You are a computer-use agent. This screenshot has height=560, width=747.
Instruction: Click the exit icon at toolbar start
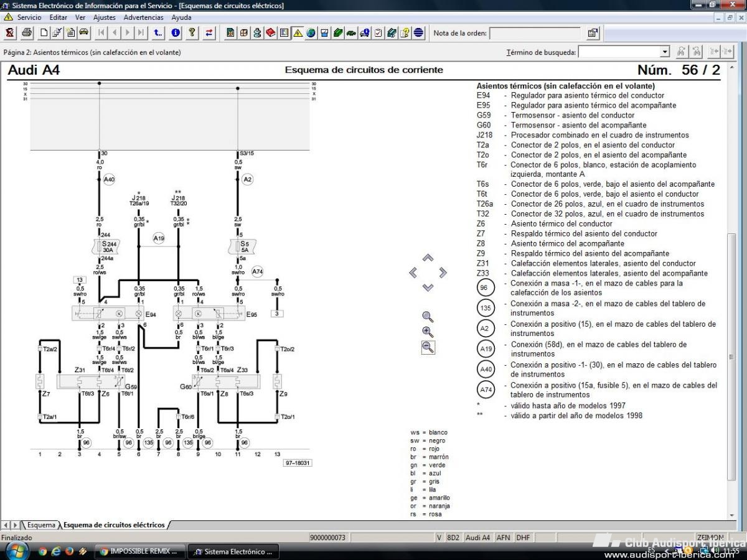10,32
